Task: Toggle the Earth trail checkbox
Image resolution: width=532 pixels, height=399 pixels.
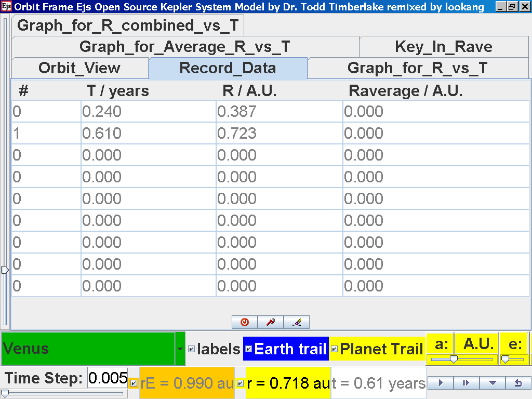Action: click(248, 349)
